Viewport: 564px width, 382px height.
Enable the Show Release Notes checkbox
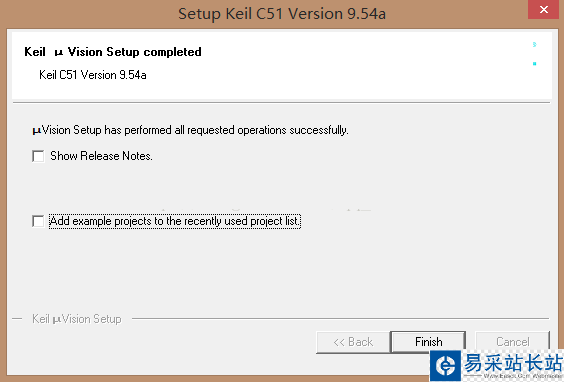[38, 156]
